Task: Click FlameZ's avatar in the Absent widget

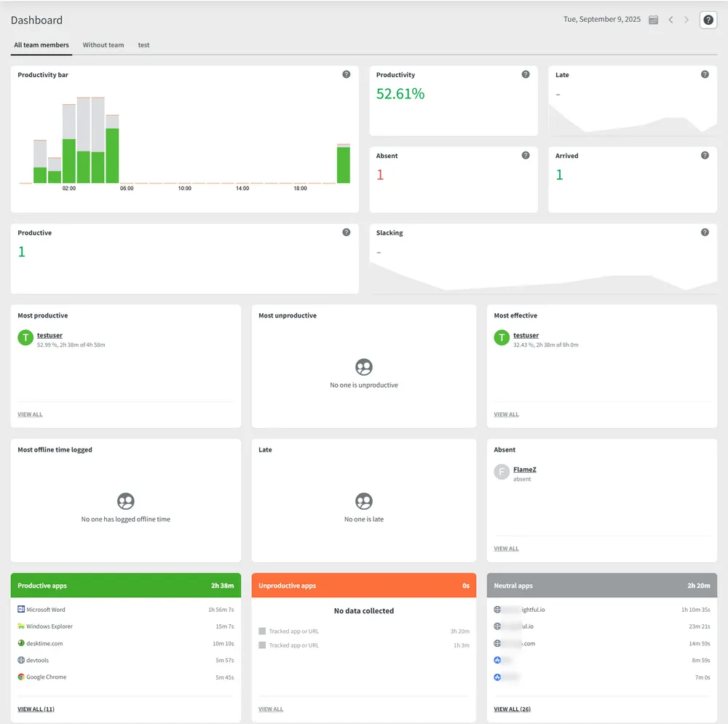Action: click(501, 472)
